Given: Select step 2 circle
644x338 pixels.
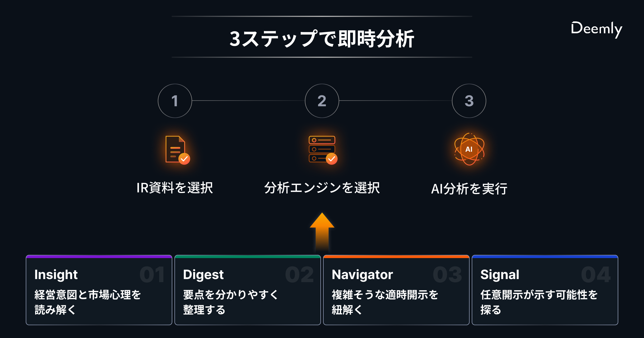Looking at the screenshot, I should click(322, 101).
